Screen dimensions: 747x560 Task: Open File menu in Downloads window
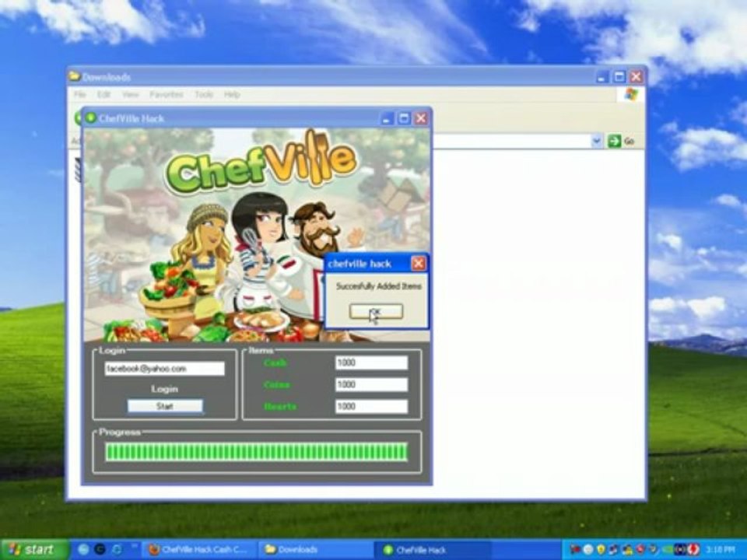pos(79,94)
